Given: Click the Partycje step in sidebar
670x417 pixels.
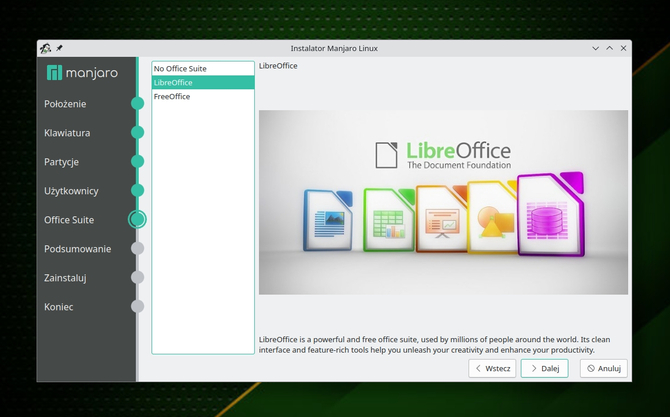Looking at the screenshot, I should 61,162.
